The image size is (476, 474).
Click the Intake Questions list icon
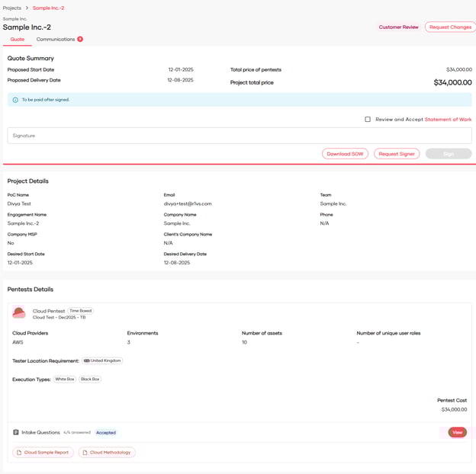[16, 433]
